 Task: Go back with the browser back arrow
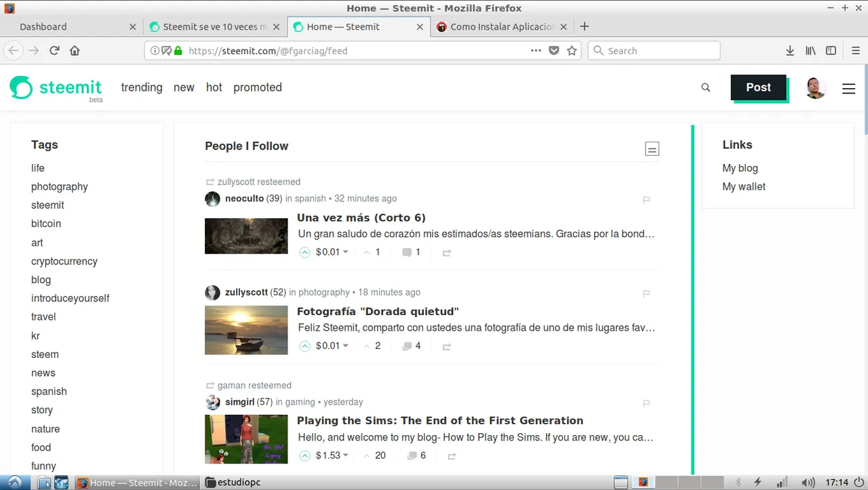tap(14, 51)
